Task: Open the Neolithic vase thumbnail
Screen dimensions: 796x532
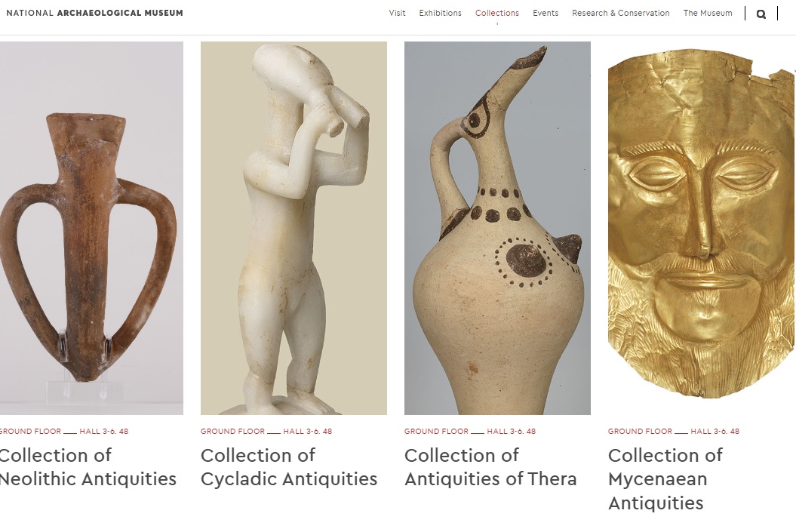Action: [x=91, y=228]
